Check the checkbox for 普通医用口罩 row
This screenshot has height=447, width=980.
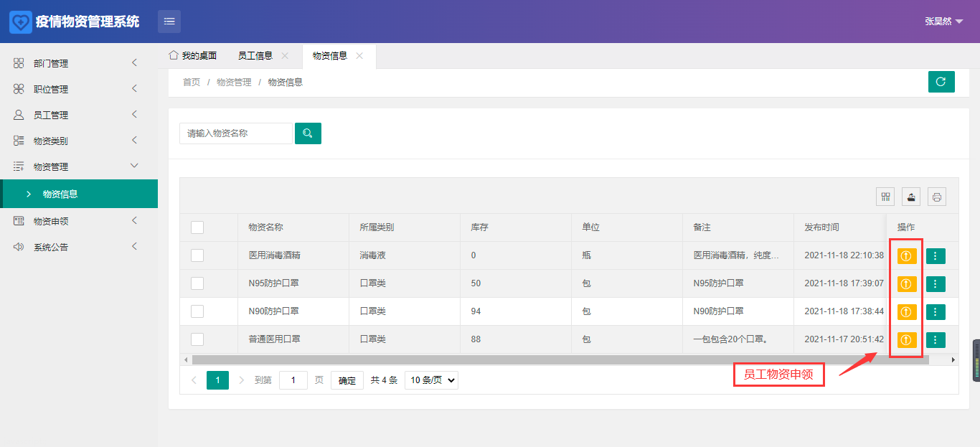[x=197, y=339]
